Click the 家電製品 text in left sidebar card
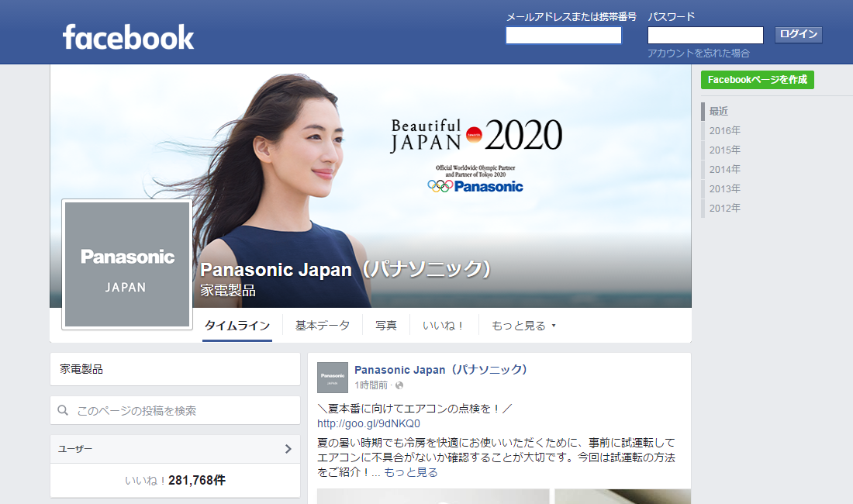The height and width of the screenshot is (504, 853). (x=81, y=369)
